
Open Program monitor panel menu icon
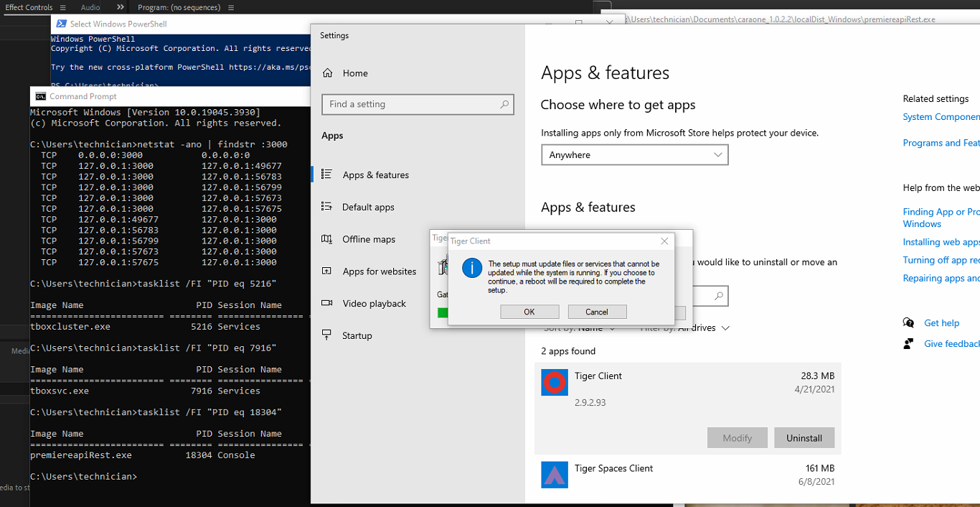point(230,7)
